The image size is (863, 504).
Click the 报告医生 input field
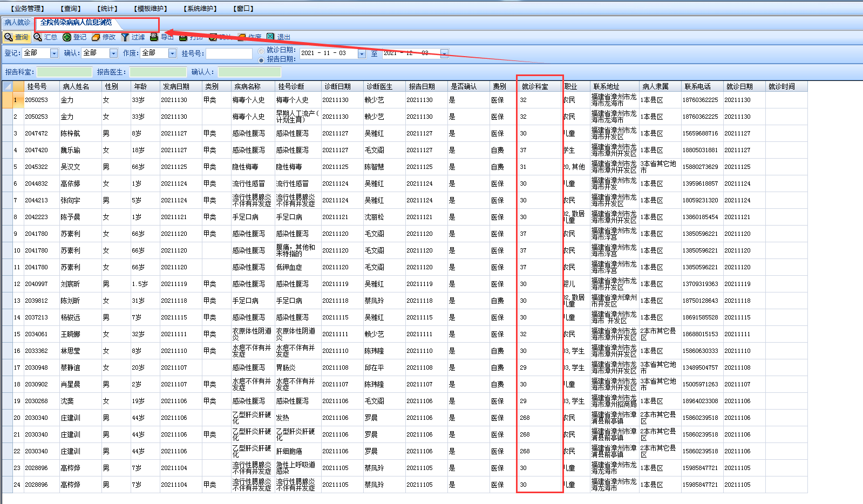(x=158, y=72)
